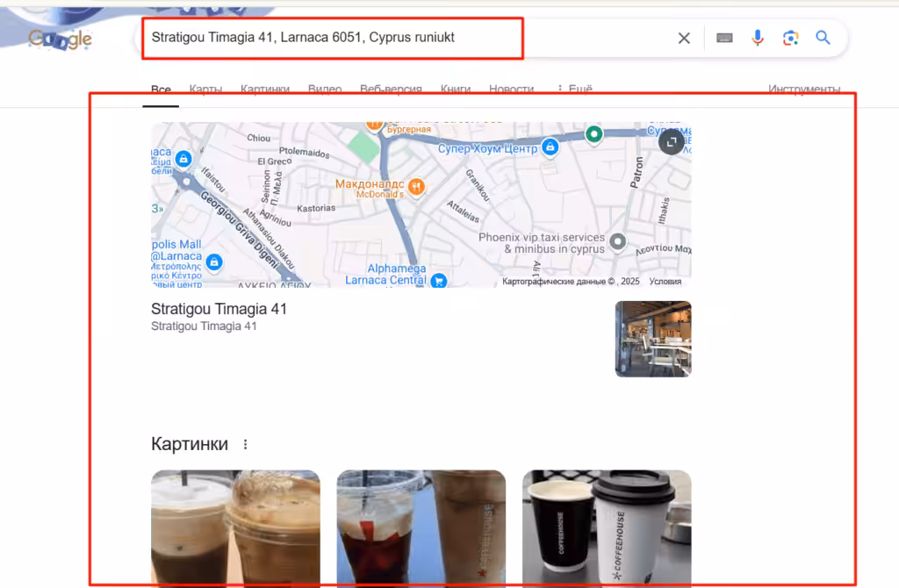899x588 pixels.
Task: Click the Условия link on the map
Action: [665, 282]
